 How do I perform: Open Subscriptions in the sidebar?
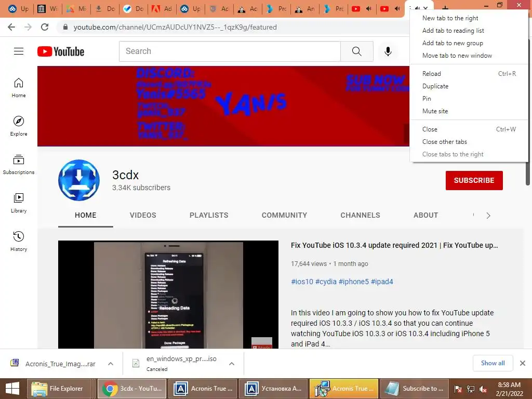pyautogui.click(x=19, y=165)
